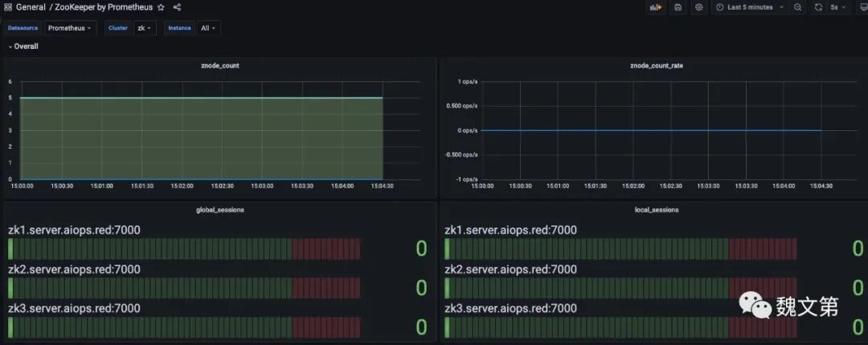Open the 5s refresh interval dropdown
Image resolution: width=868 pixels, height=345 pixels.
point(838,7)
